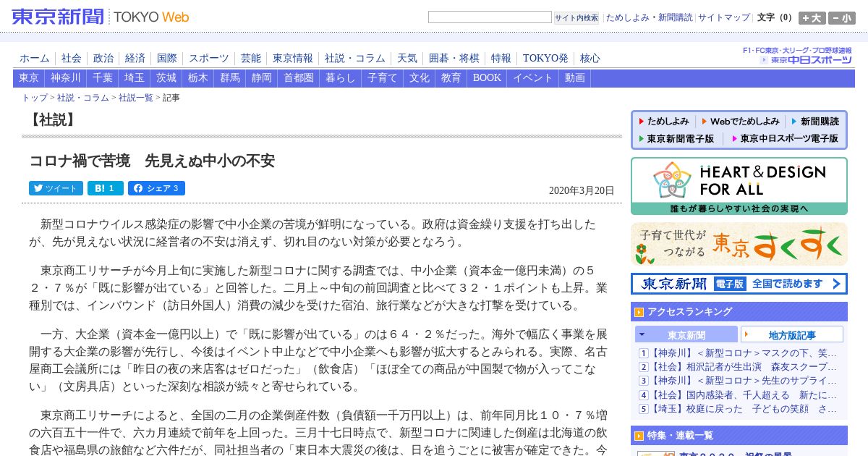Open ためしよみ・新聞購読 link in header
The image size is (868, 456).
[649, 17]
